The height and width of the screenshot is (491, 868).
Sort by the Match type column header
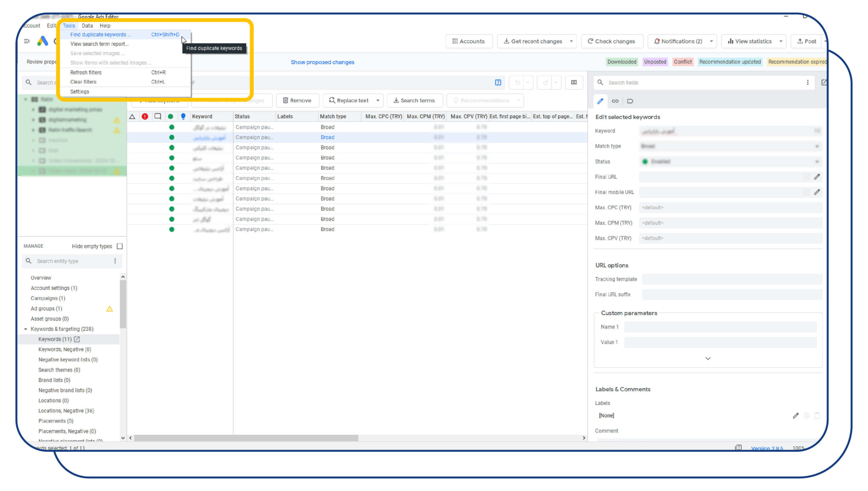[x=339, y=116]
